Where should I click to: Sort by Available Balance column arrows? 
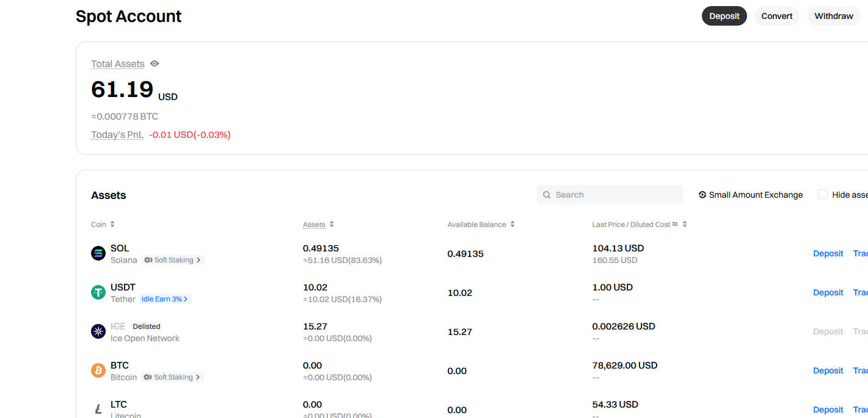(x=512, y=225)
